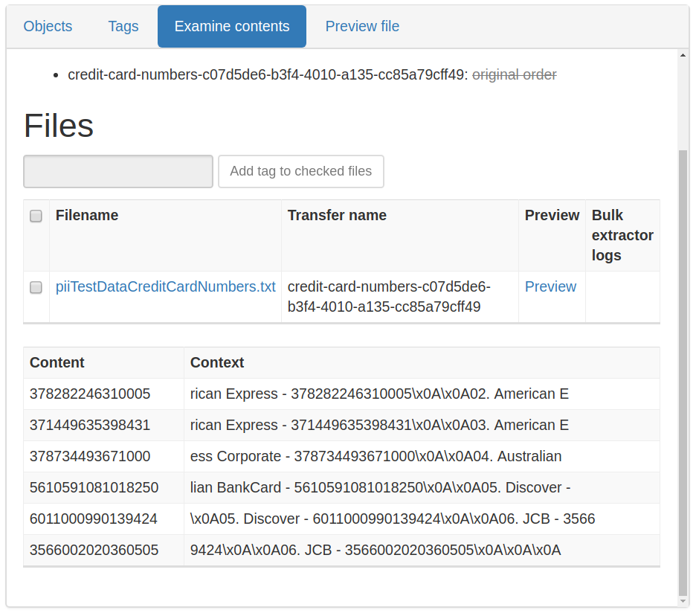This screenshot has width=696, height=616.
Task: Toggle the select-all checkbox in Files header
Action: click(x=36, y=216)
